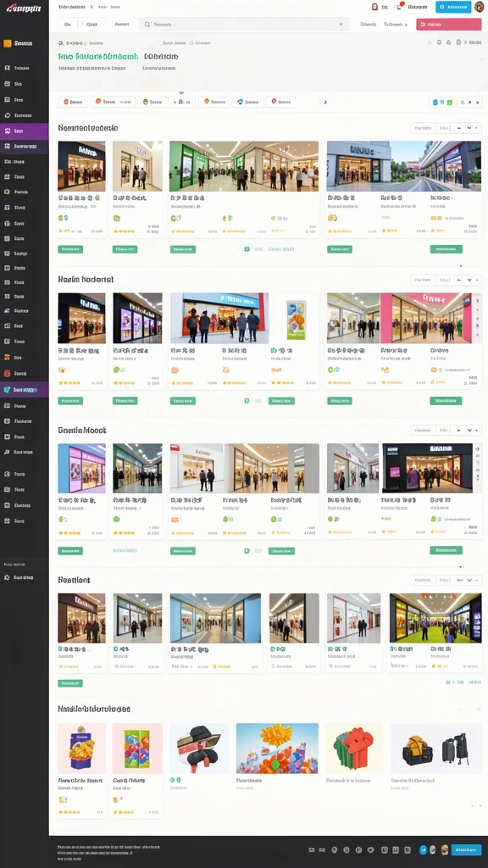
Task: Select the sidebar item with the red circular icon
Action: (25, 373)
